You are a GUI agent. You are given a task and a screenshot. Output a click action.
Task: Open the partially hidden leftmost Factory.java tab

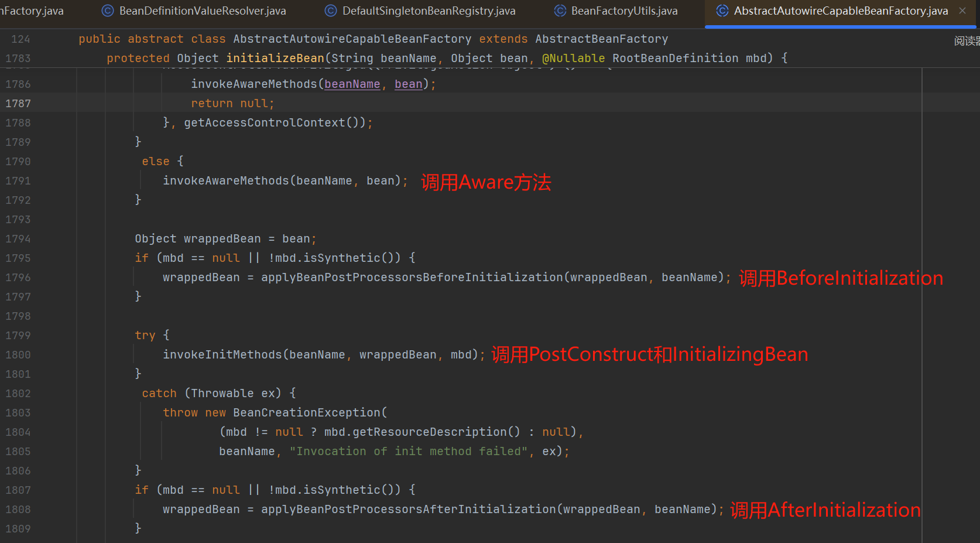[x=32, y=11]
